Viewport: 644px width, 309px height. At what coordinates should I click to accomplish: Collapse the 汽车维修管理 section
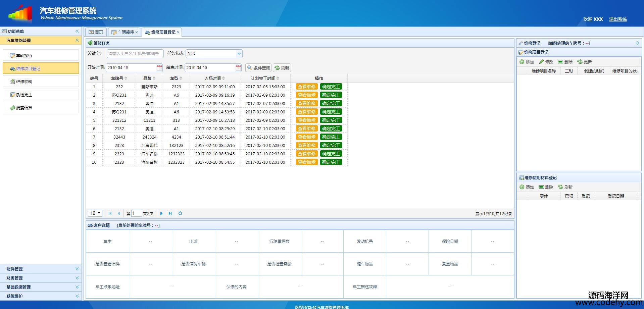[77, 40]
